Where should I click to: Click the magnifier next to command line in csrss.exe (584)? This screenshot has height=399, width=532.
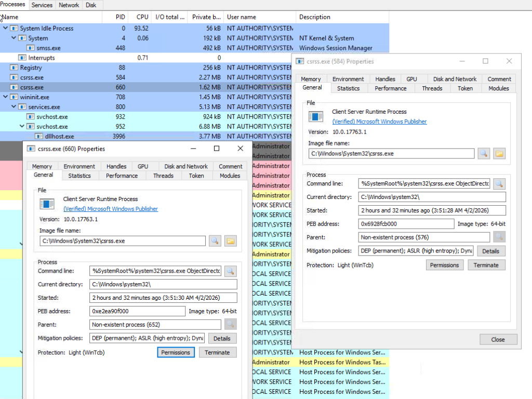point(499,184)
